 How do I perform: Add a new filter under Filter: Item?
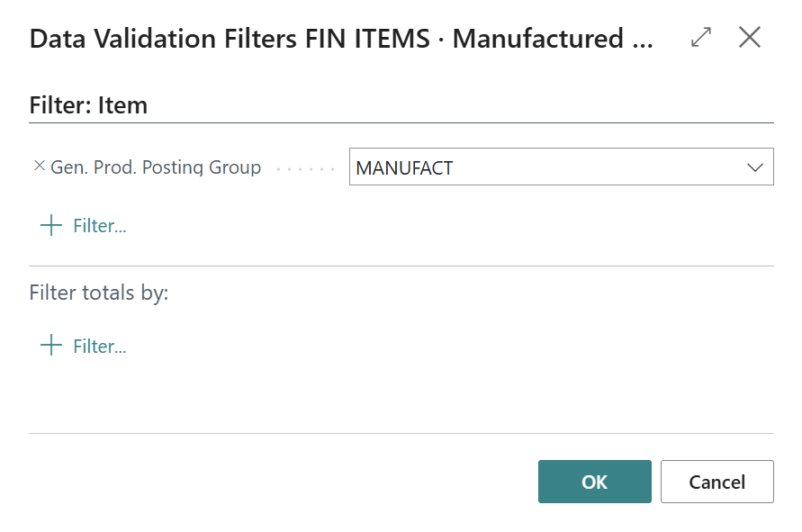84,225
